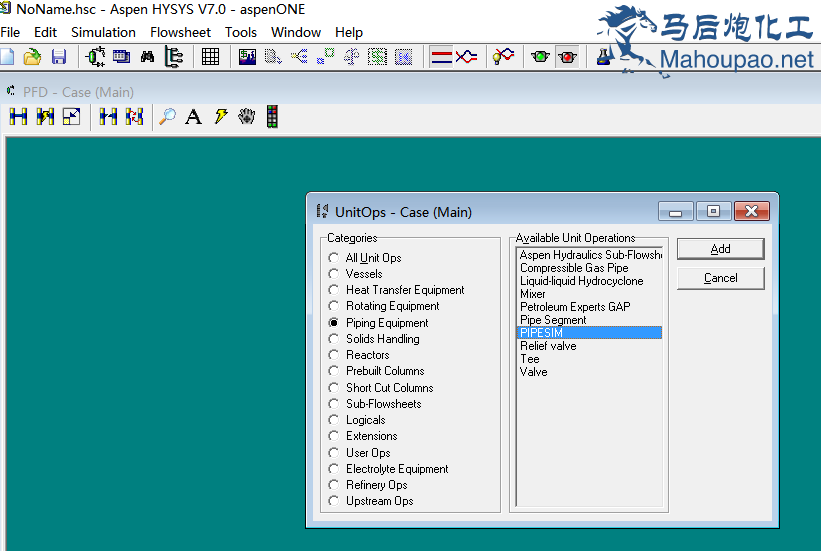Screen dimensions: 821x551
Task: Select the Add Text 'A' tool
Action: point(194,116)
